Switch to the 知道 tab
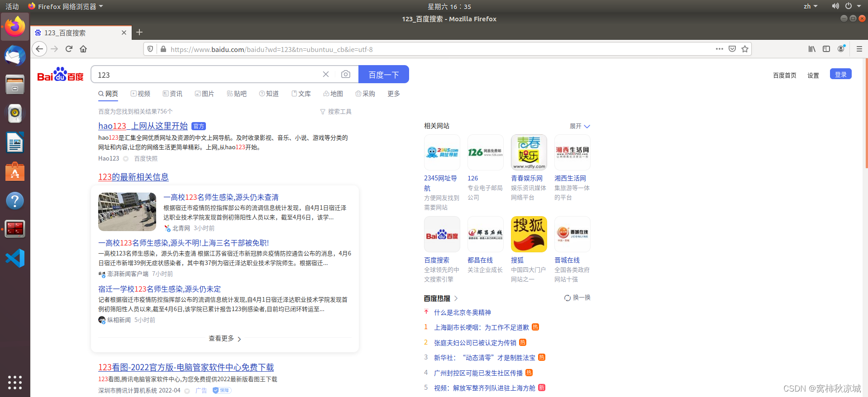The height and width of the screenshot is (397, 868). coord(269,94)
